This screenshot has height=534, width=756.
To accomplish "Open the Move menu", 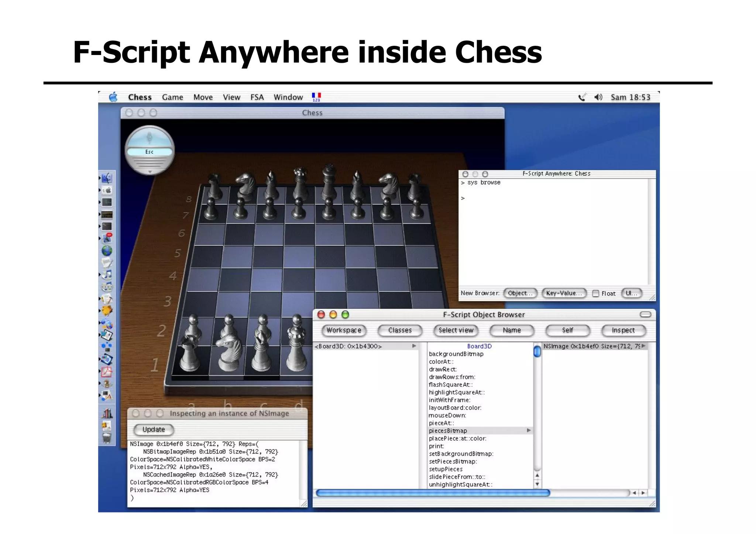I will [x=203, y=97].
